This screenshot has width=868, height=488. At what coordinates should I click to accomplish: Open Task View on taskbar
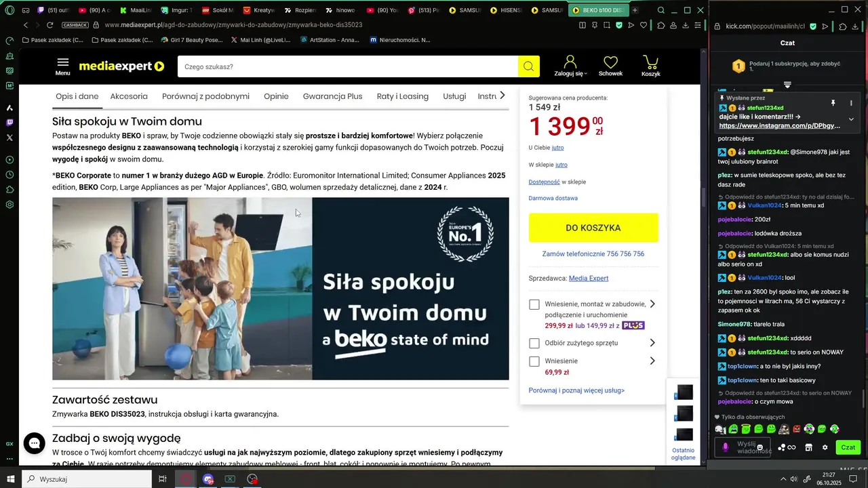[163, 479]
